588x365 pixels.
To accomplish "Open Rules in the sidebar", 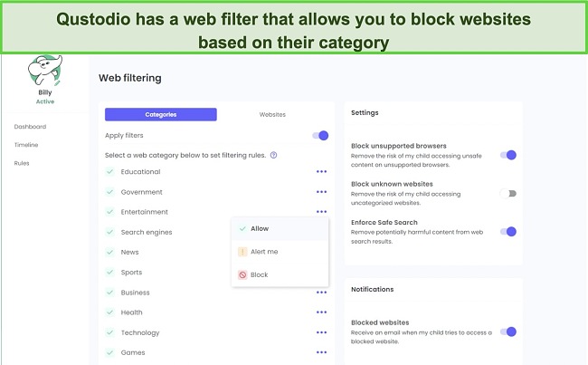I will click(x=22, y=163).
